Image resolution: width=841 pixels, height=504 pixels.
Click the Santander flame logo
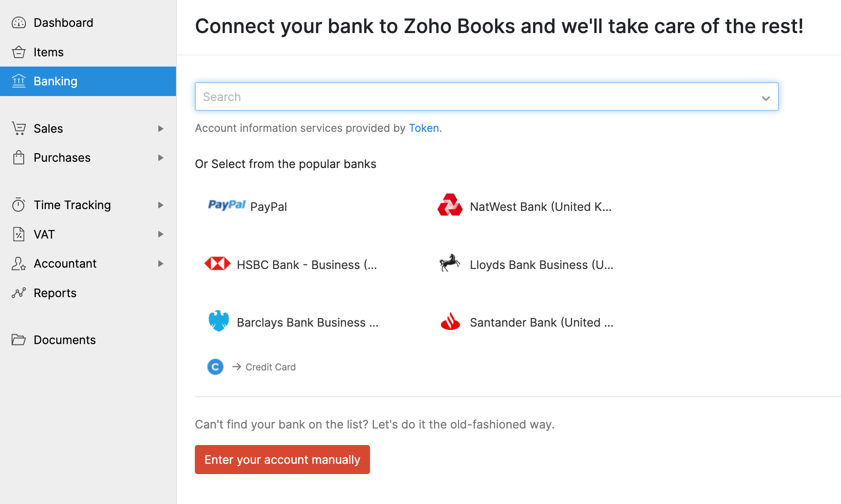tap(450, 321)
